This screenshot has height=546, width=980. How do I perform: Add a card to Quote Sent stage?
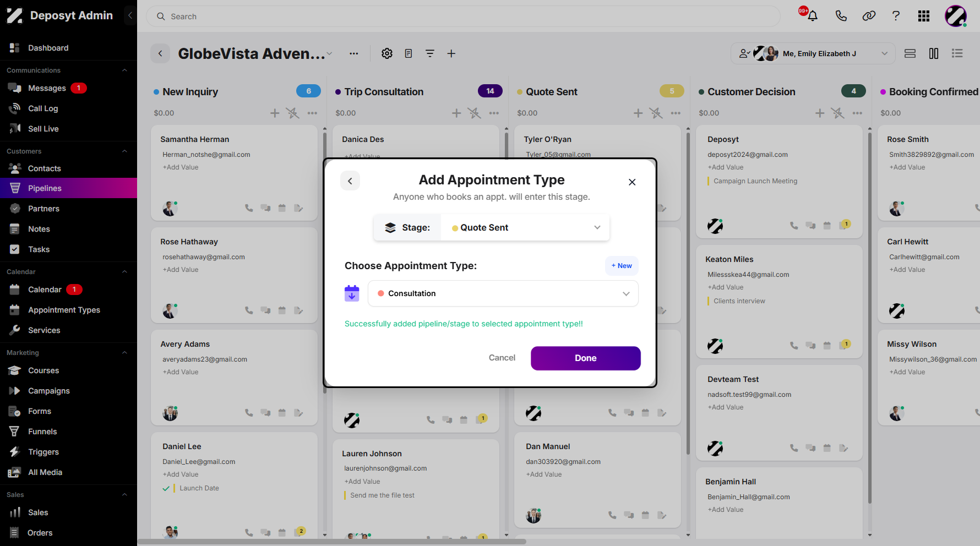(638, 113)
